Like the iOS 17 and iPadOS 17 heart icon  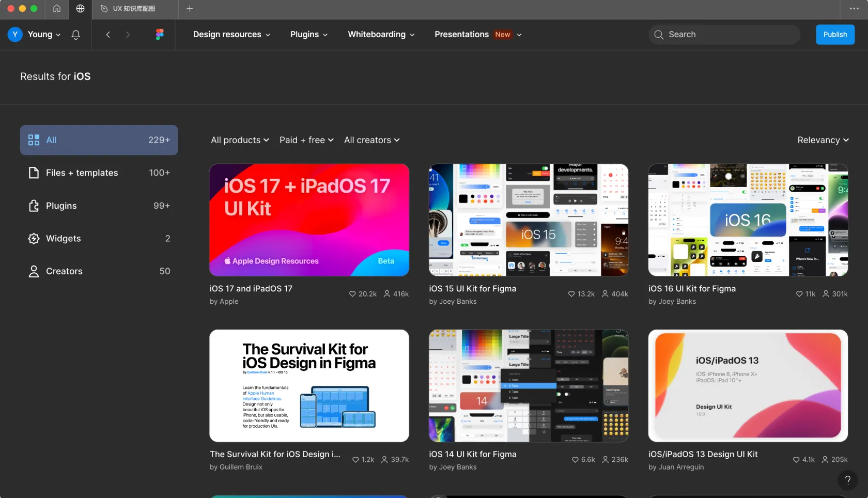pyautogui.click(x=352, y=294)
